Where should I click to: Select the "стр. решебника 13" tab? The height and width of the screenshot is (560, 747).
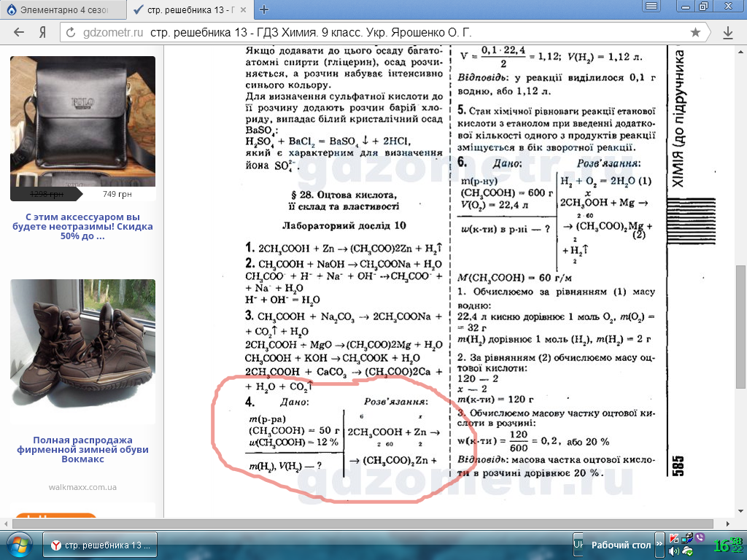[188, 10]
